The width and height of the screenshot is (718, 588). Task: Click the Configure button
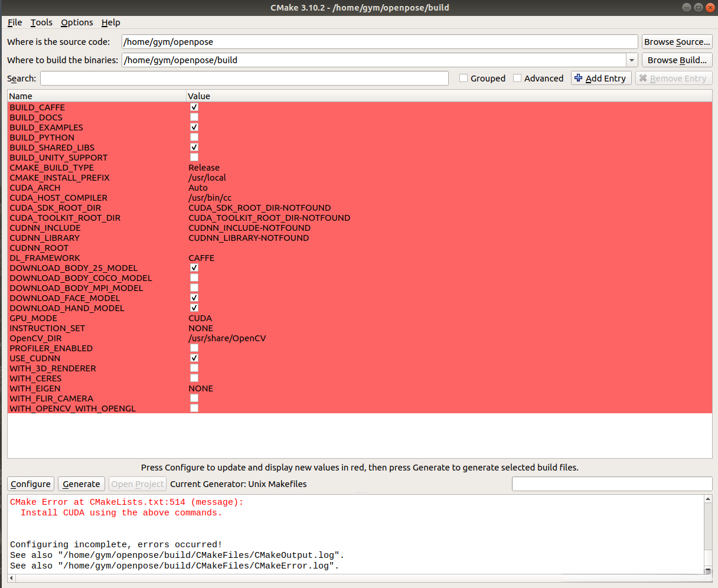point(31,484)
